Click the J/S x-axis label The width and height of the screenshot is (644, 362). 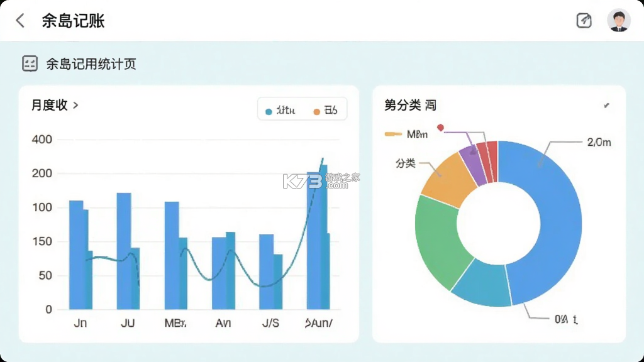tap(270, 323)
